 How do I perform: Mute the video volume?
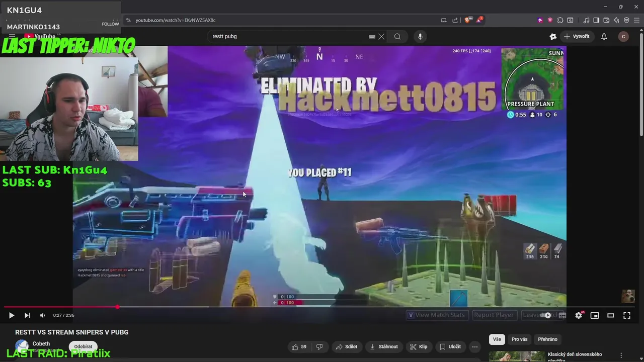pyautogui.click(x=42, y=315)
